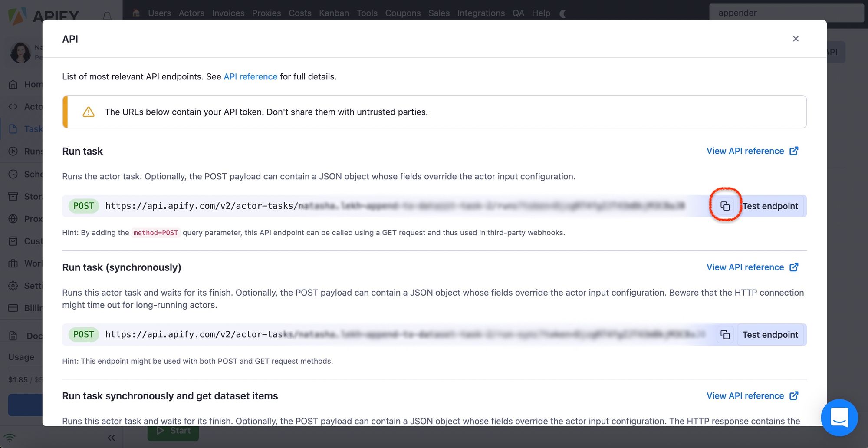Click the home icon in top navigation

(x=136, y=13)
